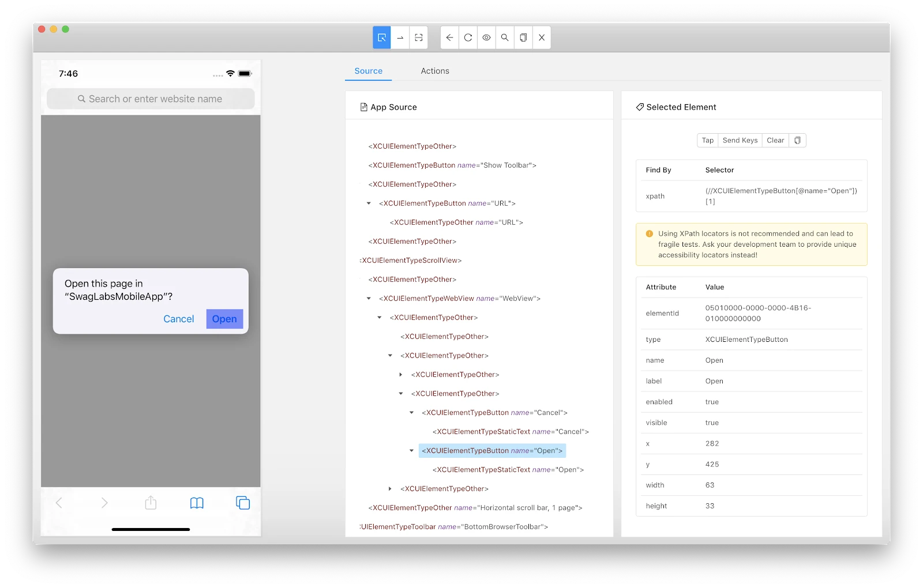Click the "Open" value in the name row
This screenshot has height=588, width=923.
coord(714,360)
